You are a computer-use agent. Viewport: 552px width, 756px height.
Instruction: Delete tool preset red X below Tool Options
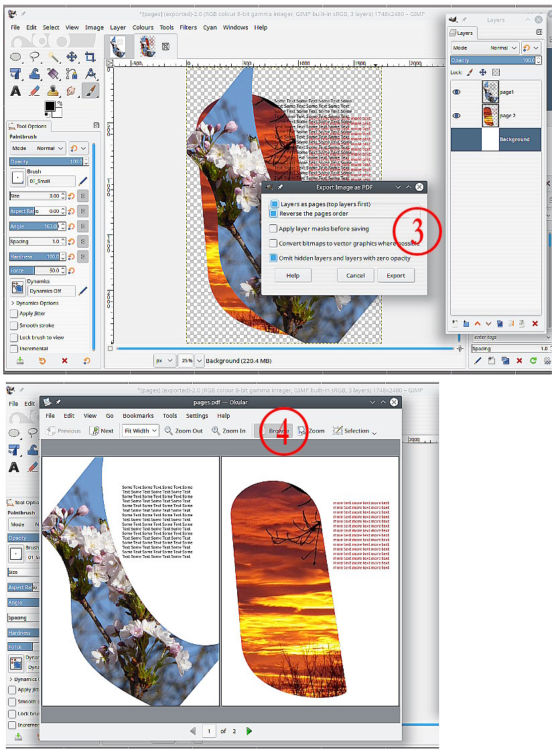(x=65, y=361)
